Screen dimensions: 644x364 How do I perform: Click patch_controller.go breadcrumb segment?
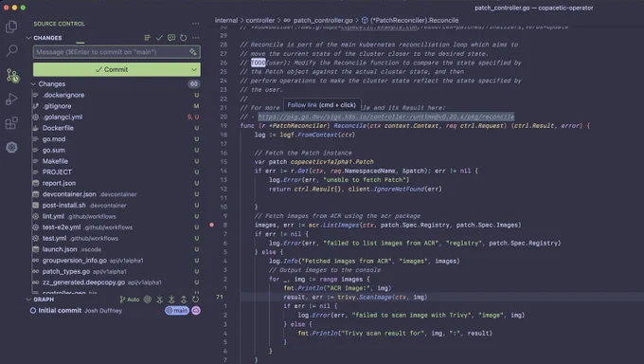pos(323,20)
